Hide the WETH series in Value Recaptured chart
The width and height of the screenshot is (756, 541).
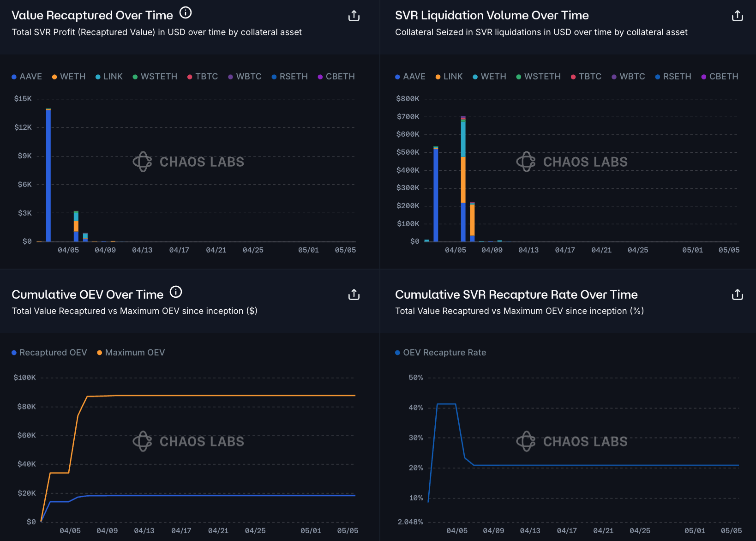68,77
